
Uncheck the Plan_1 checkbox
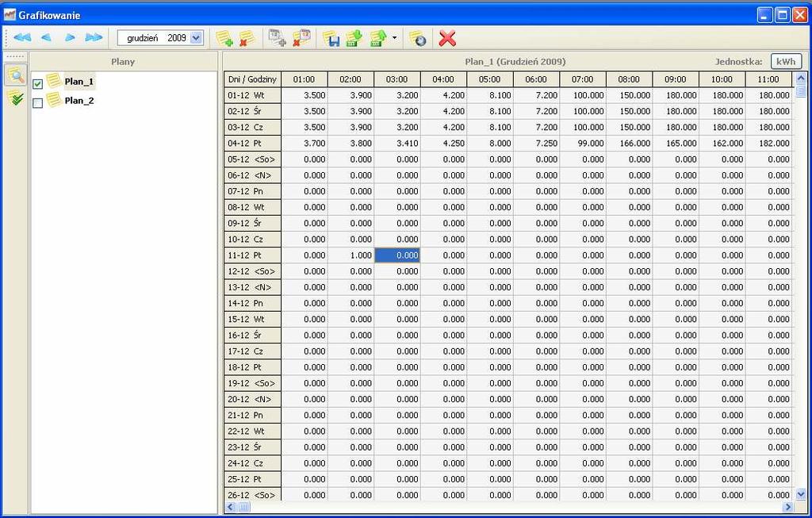pyautogui.click(x=38, y=83)
